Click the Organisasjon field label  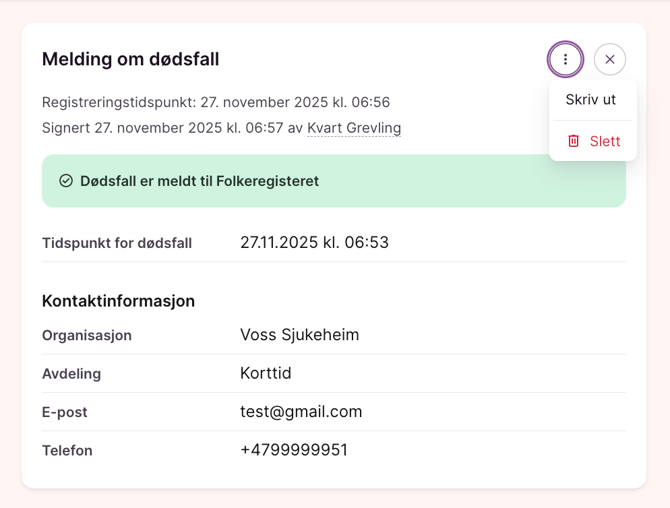pos(87,335)
